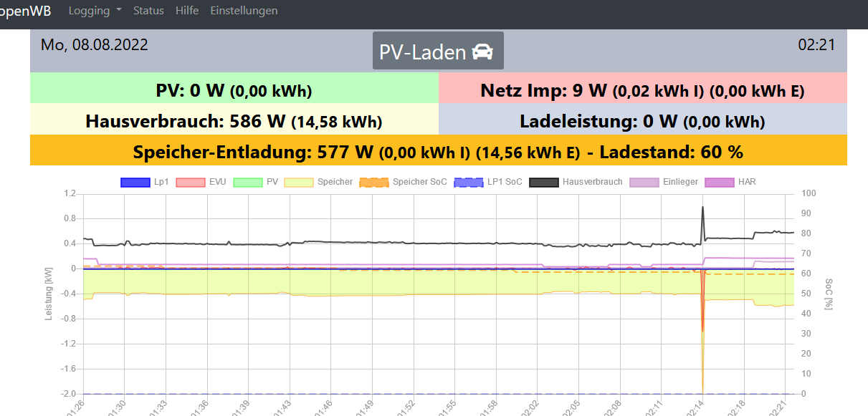The image size is (868, 416).
Task: Open the Hilfe page
Action: click(187, 11)
